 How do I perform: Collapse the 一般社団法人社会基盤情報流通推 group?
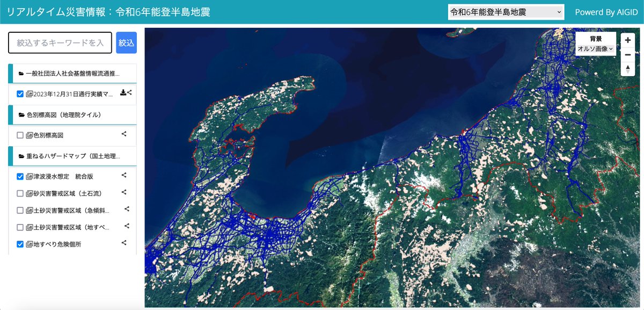pos(72,74)
